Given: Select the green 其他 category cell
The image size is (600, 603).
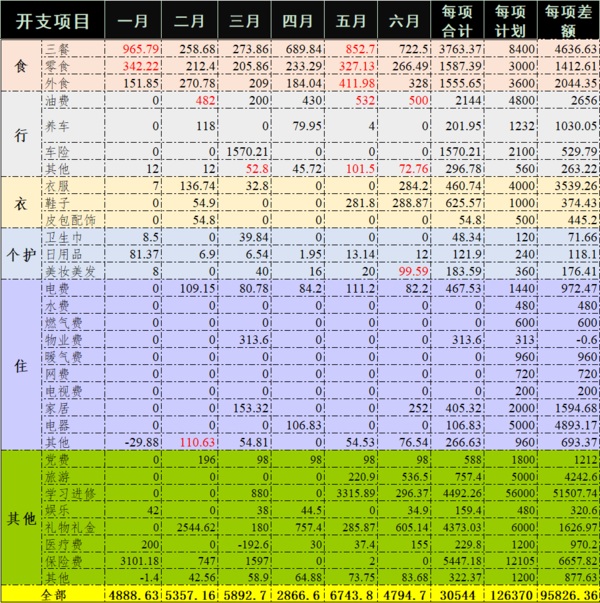Looking at the screenshot, I should pyautogui.click(x=21, y=518).
